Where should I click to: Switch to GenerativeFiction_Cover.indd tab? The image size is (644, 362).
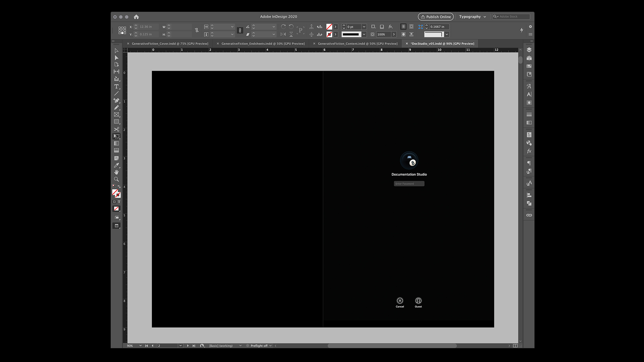point(170,44)
